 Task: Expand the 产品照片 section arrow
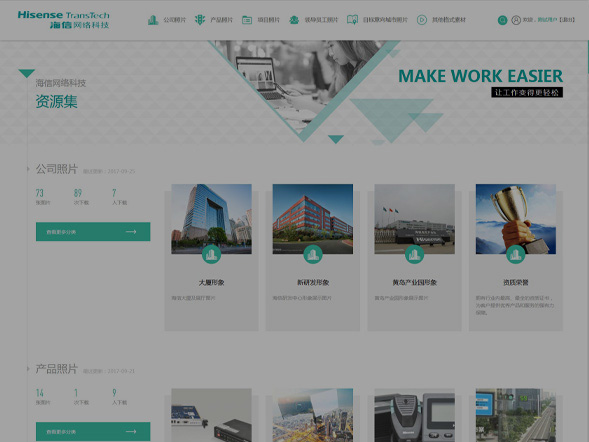(x=28, y=369)
